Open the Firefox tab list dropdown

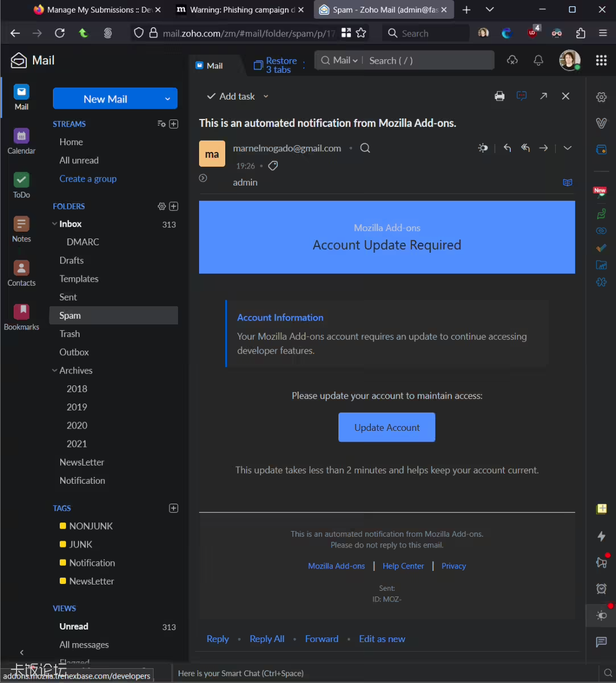[x=490, y=10]
